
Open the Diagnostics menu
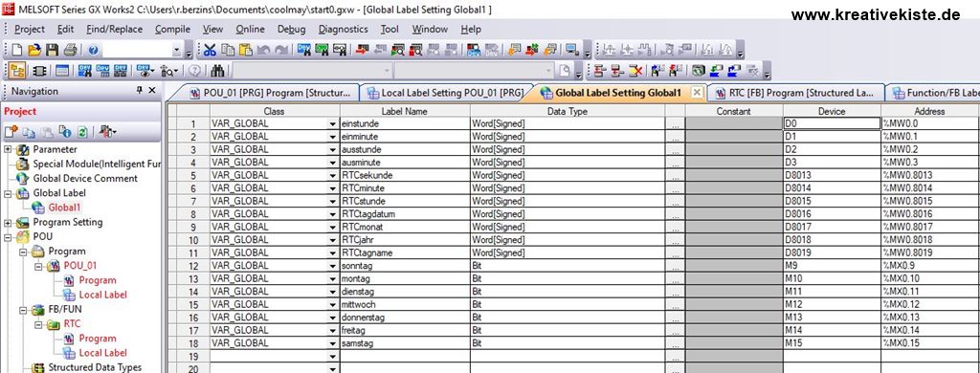click(x=343, y=30)
